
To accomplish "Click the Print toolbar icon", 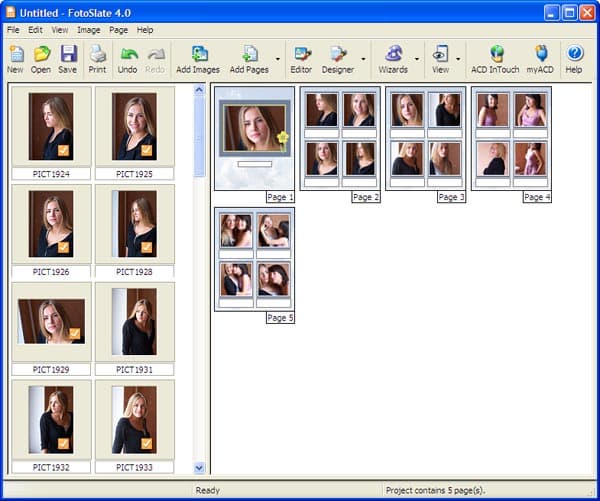I will click(x=97, y=59).
